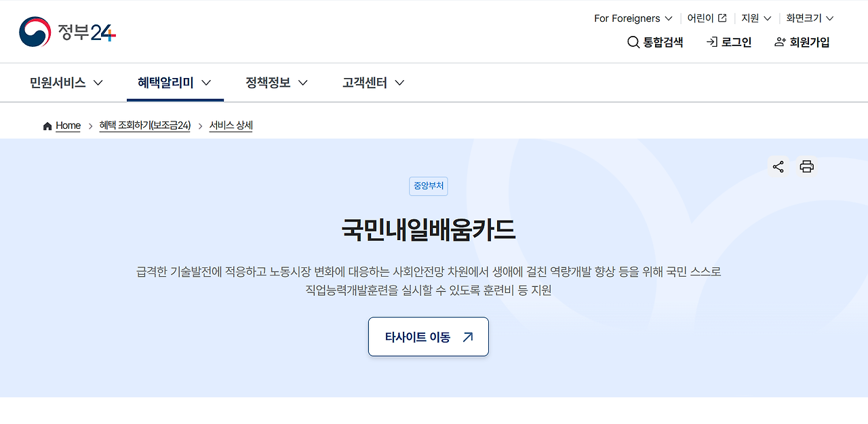Expand the For Foreigners dropdown
The image size is (868, 424).
click(x=633, y=18)
